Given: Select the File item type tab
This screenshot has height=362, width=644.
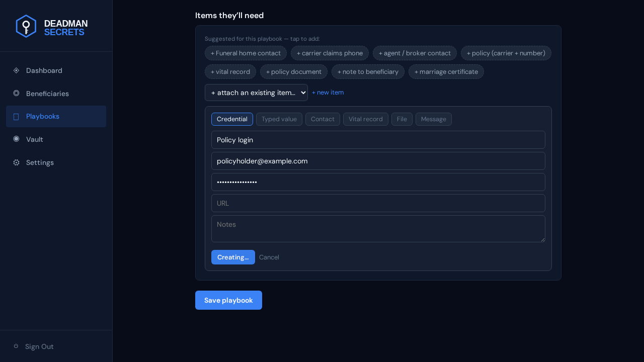Looking at the screenshot, I should [402, 119].
